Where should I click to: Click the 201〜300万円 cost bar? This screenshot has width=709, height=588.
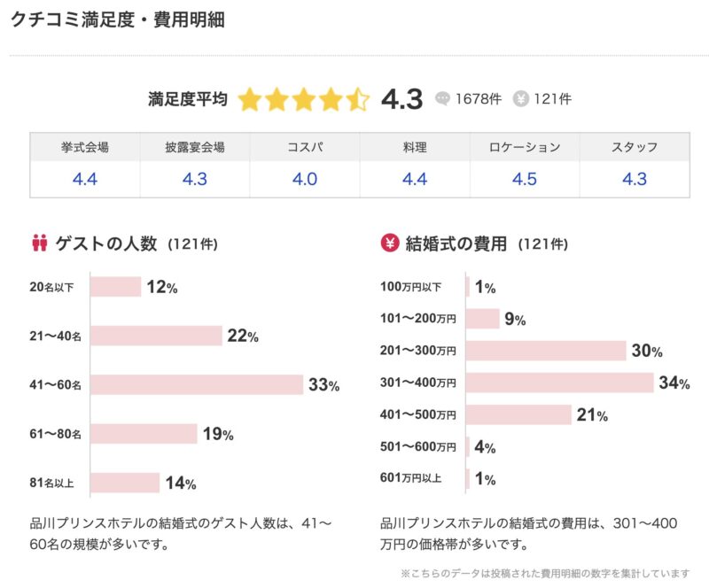(545, 351)
